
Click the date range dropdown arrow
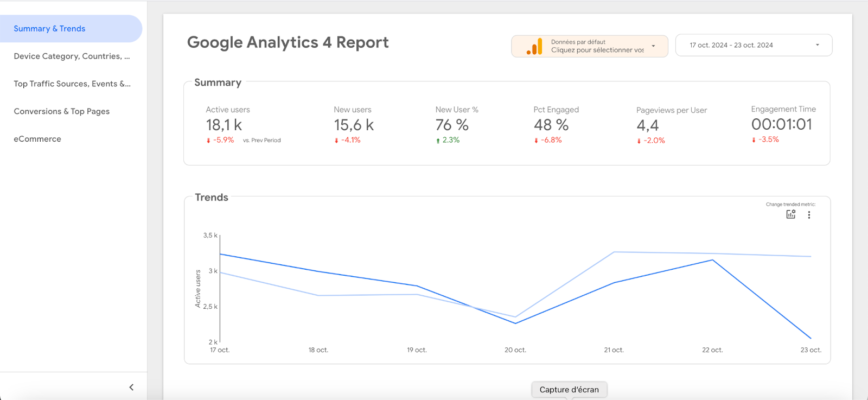click(818, 45)
